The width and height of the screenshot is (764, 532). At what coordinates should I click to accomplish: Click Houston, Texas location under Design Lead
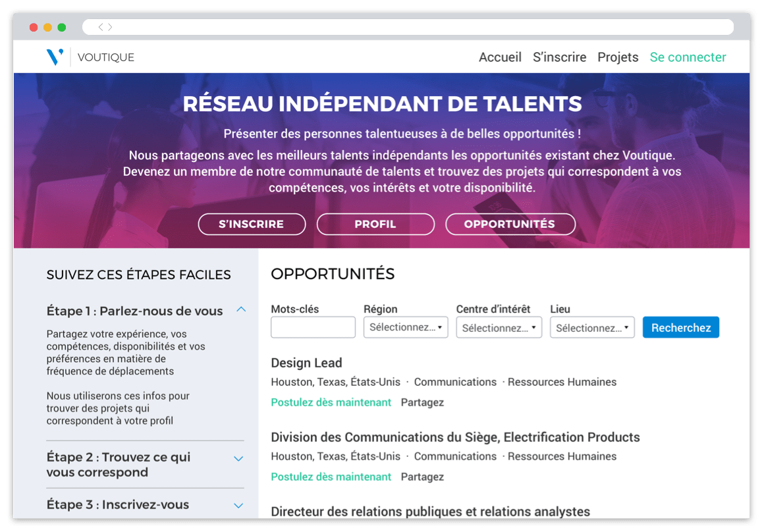point(336,382)
